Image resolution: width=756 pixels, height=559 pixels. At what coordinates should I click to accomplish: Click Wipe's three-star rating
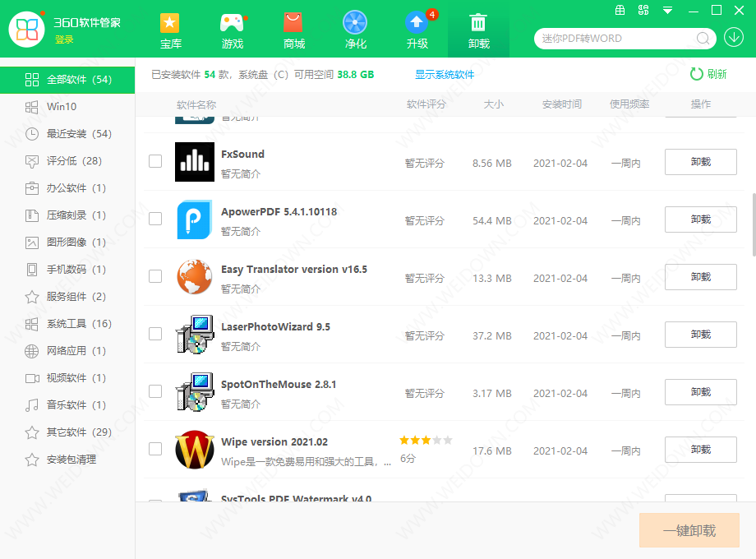tap(426, 440)
